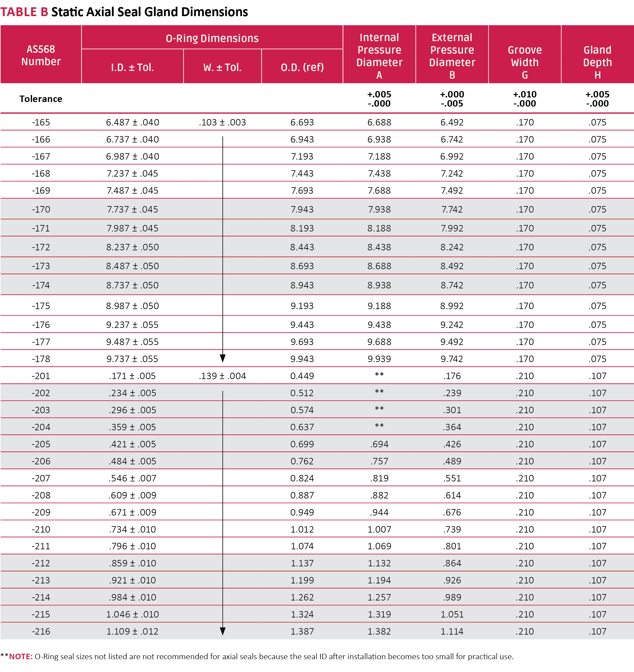Click the Tolerance row label

pos(41,99)
